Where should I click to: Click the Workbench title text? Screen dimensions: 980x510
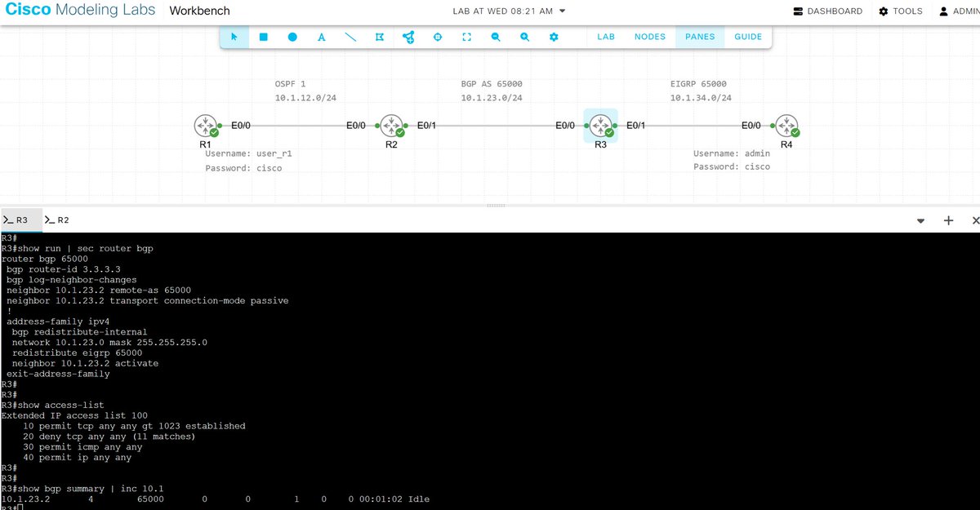(x=200, y=11)
